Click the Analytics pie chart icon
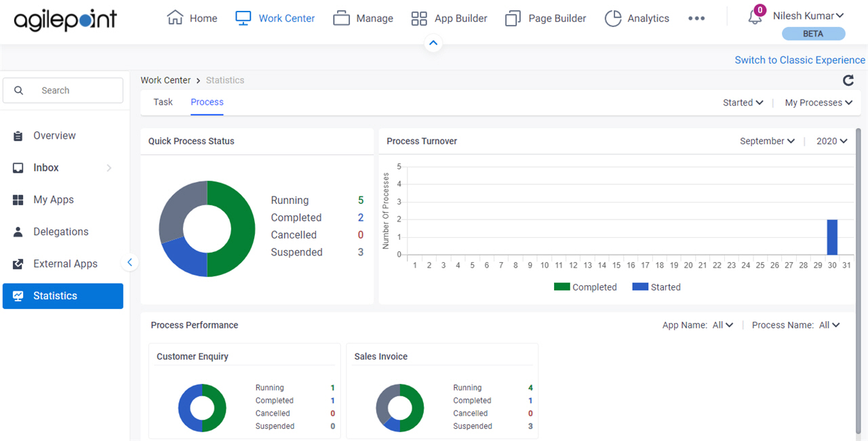 click(x=613, y=18)
